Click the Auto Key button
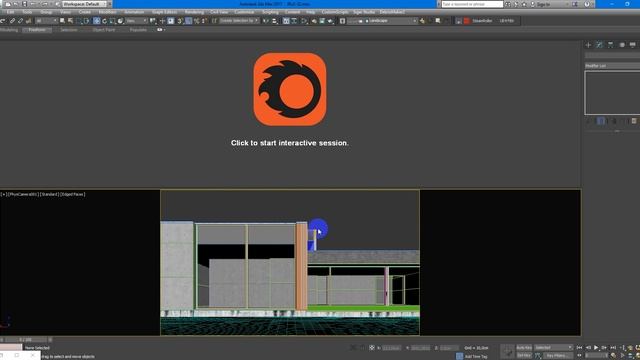Viewport: 640px width, 360px height. pyautogui.click(x=524, y=348)
